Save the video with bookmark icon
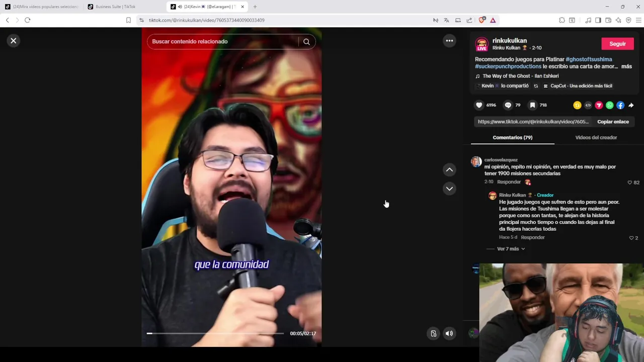644x362 pixels. click(532, 105)
